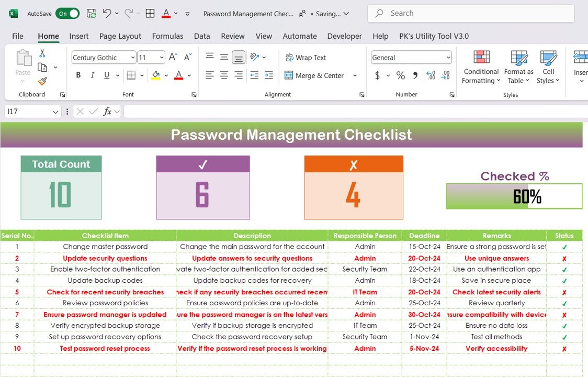Toggle Italic formatting

pyautogui.click(x=92, y=75)
